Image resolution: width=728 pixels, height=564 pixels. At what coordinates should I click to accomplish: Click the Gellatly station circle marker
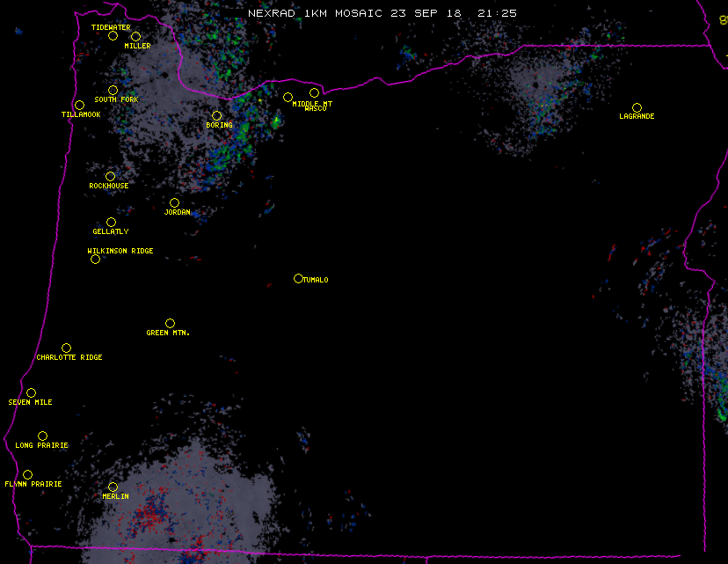(x=111, y=222)
